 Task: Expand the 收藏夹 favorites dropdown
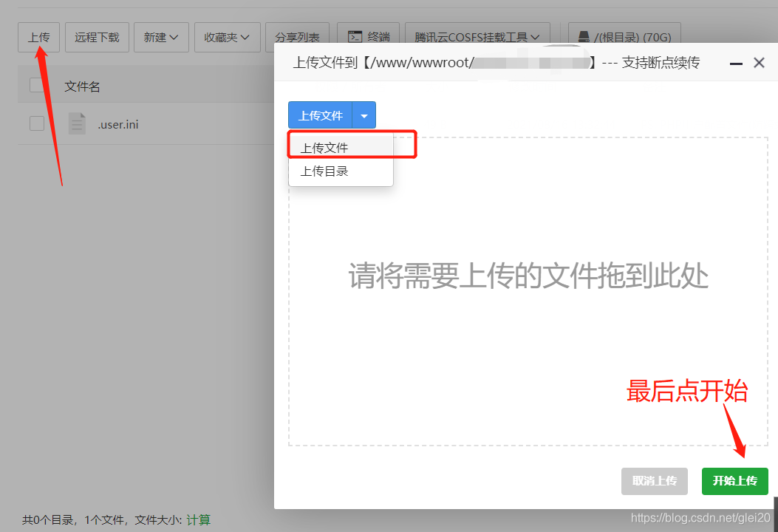(x=227, y=37)
